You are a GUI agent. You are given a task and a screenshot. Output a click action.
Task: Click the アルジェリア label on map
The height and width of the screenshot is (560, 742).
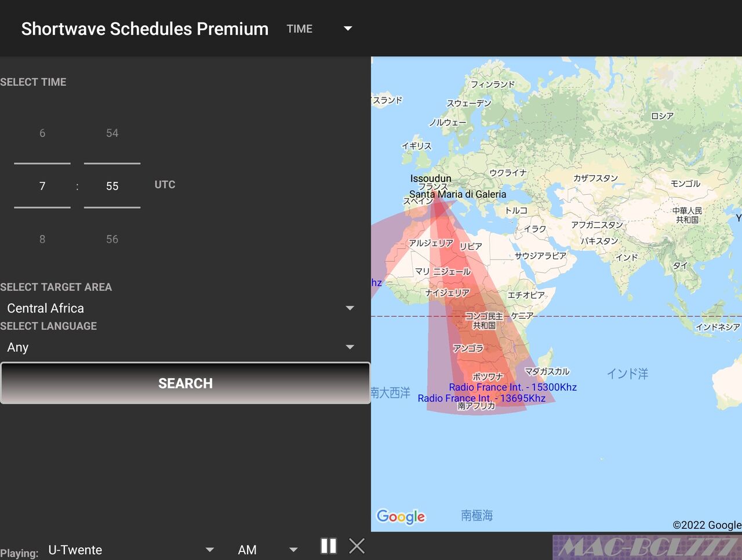431,243
